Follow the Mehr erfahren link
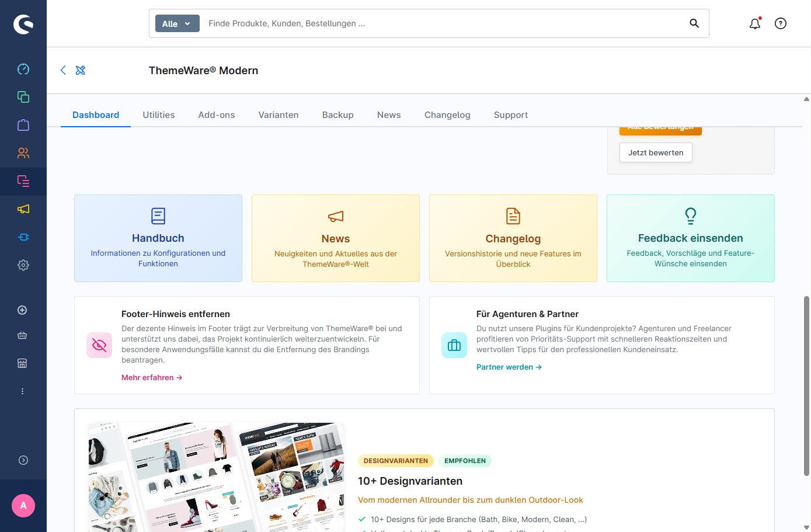The height and width of the screenshot is (532, 811). click(x=152, y=378)
